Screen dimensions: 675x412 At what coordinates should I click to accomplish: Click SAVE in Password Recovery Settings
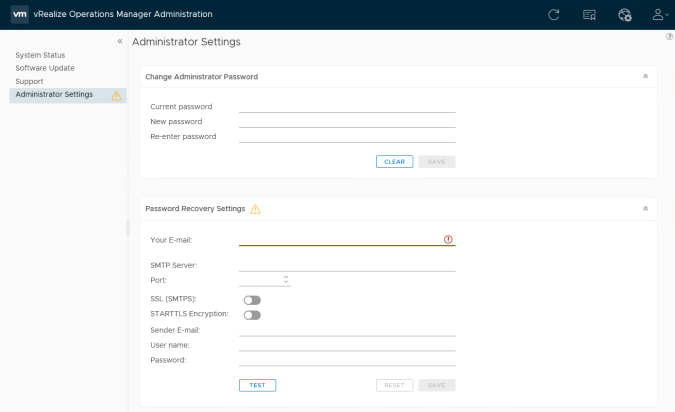click(x=437, y=385)
